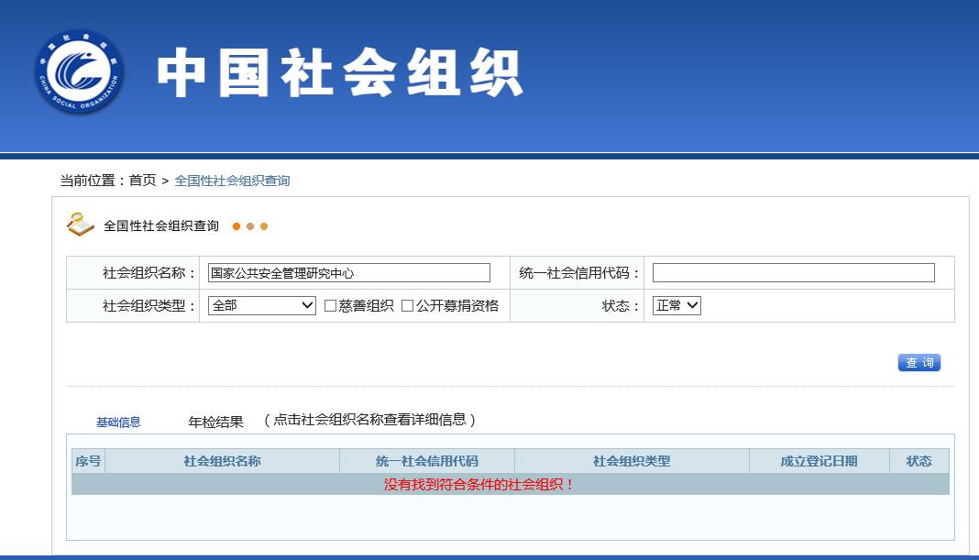
Task: Expand the 状态 dropdown set to 正常
Action: pyautogui.click(x=676, y=306)
